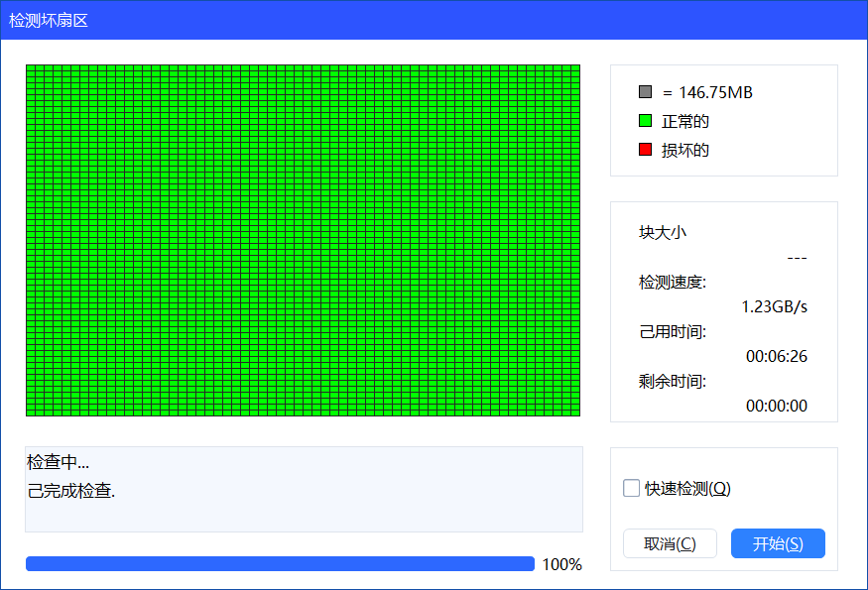Image resolution: width=868 pixels, height=590 pixels.
Task: Click the 损坏的 legend label
Action: [685, 150]
